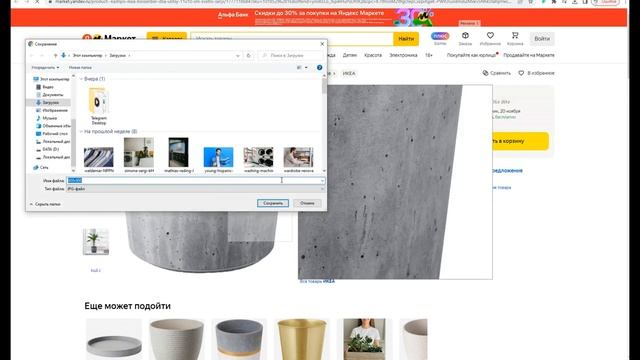The width and height of the screenshot is (640, 360).
Task: Collapse folders with Скрыть папки
Action: (45, 204)
